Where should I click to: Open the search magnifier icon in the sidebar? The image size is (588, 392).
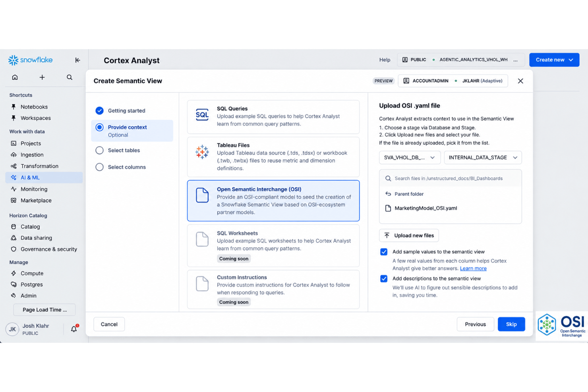tap(70, 77)
